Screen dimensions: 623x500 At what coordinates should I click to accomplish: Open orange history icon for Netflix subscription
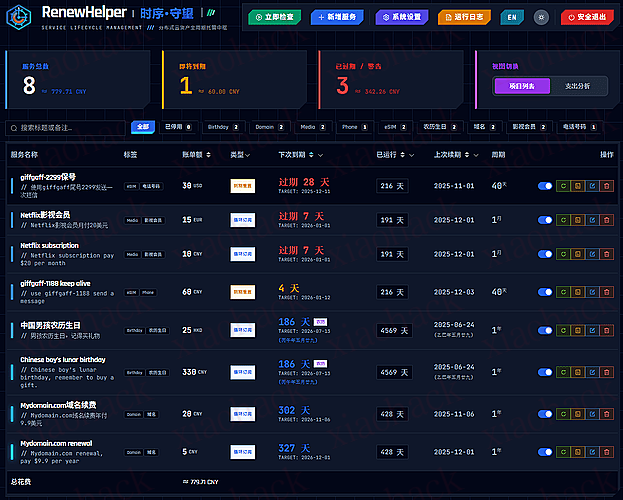pos(577,254)
